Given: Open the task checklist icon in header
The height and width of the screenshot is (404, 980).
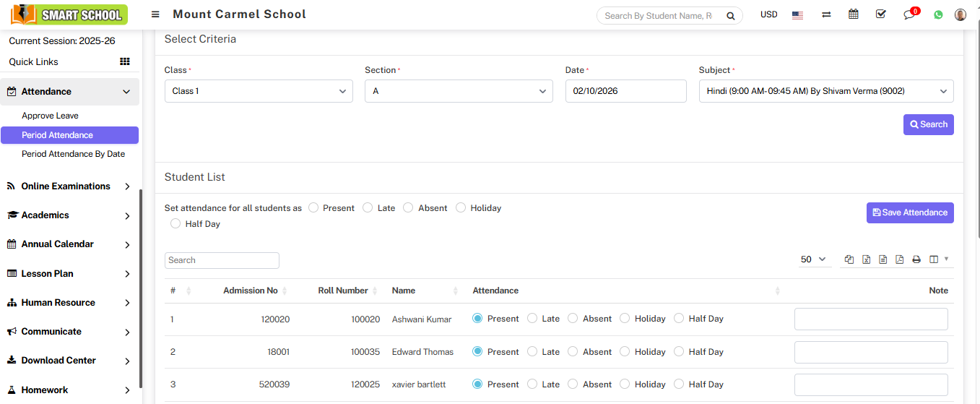Looking at the screenshot, I should coord(880,14).
